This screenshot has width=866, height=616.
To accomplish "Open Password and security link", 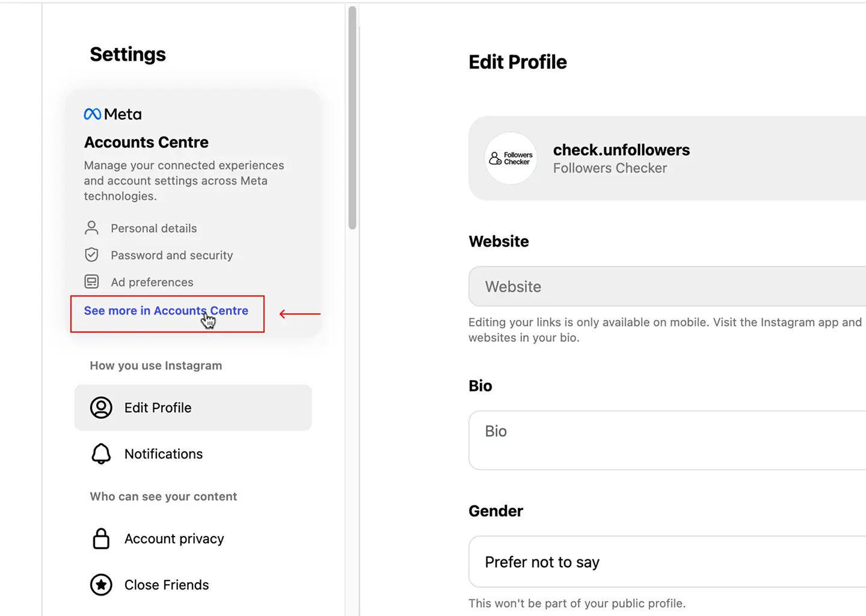I will pos(171,256).
